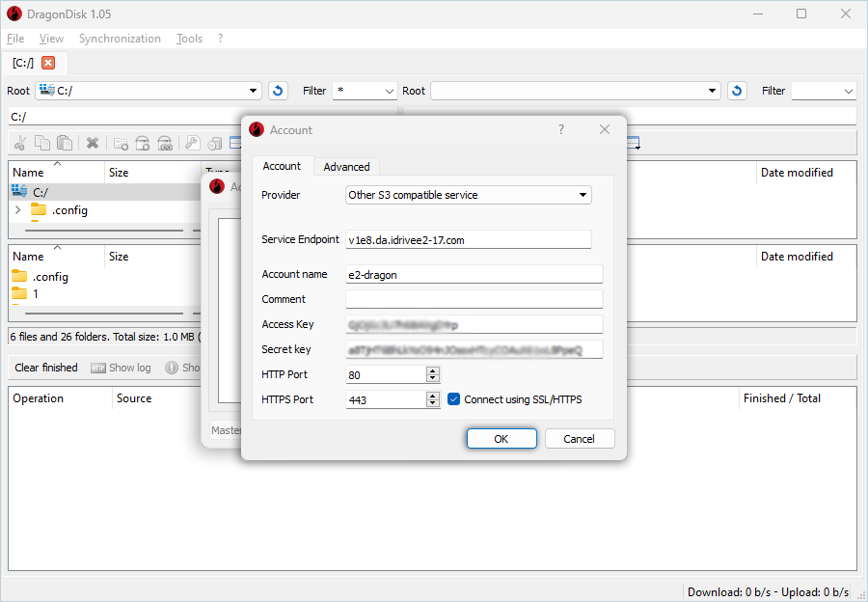Open the left pane Root dropdown showing C:/
Screen dimensions: 868x602
(x=149, y=91)
